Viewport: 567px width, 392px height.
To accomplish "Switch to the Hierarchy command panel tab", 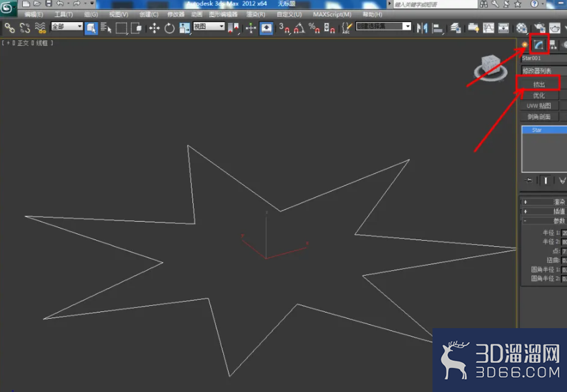I will tap(552, 45).
